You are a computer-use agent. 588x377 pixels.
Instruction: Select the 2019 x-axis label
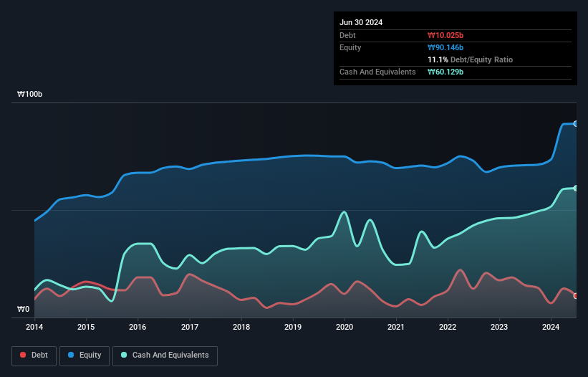point(293,327)
